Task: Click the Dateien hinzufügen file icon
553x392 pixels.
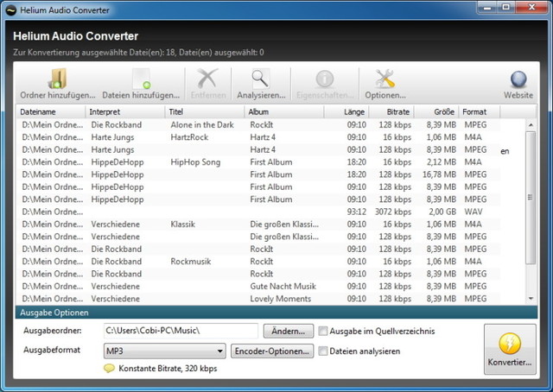Action: (x=141, y=79)
